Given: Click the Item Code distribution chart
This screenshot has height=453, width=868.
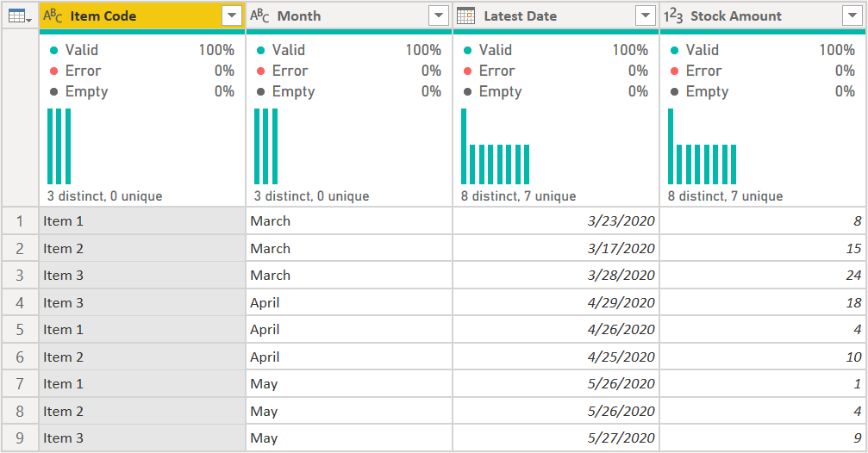Looking at the screenshot, I should click(59, 146).
